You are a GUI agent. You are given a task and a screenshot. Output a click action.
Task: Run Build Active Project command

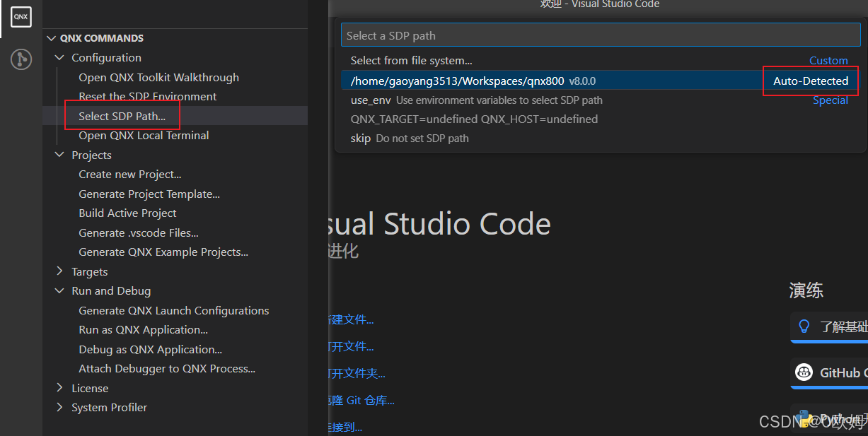click(x=128, y=213)
